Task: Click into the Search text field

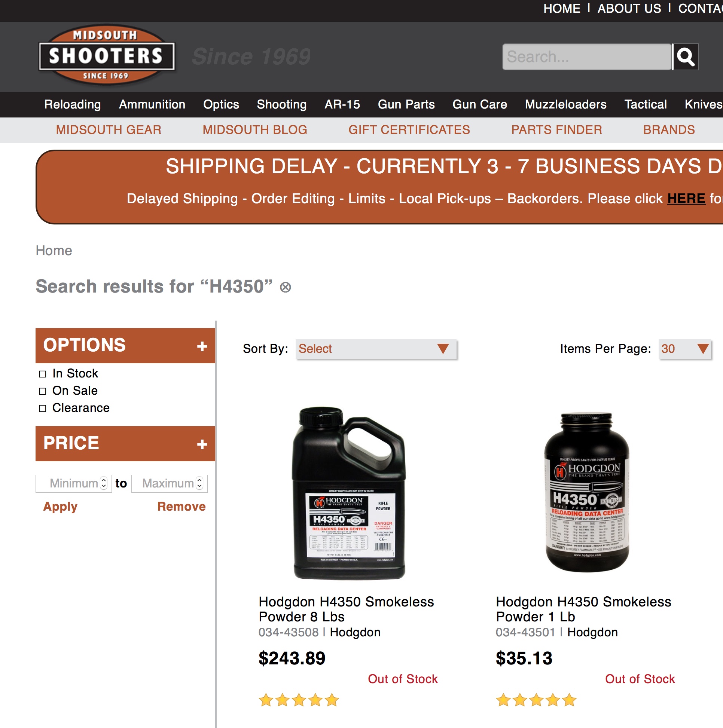Action: pyautogui.click(x=587, y=57)
